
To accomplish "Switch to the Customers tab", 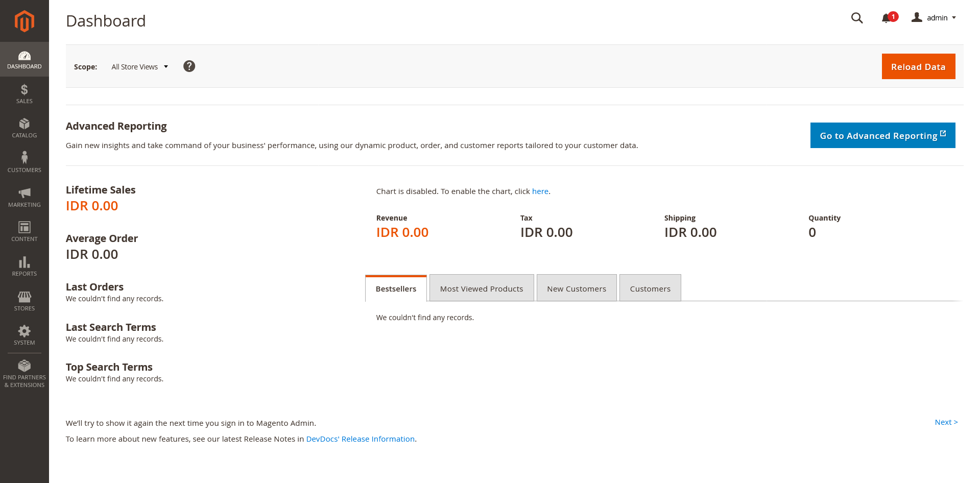I will click(650, 288).
